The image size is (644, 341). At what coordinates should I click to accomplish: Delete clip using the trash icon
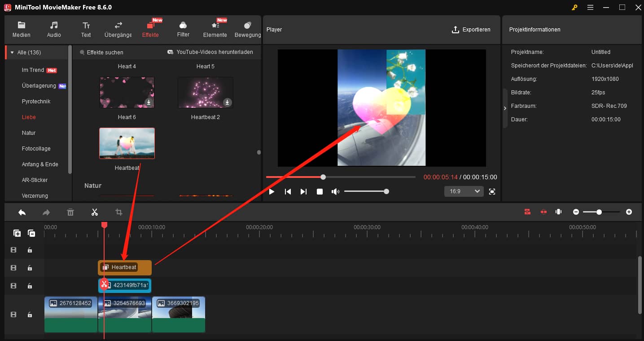[70, 212]
